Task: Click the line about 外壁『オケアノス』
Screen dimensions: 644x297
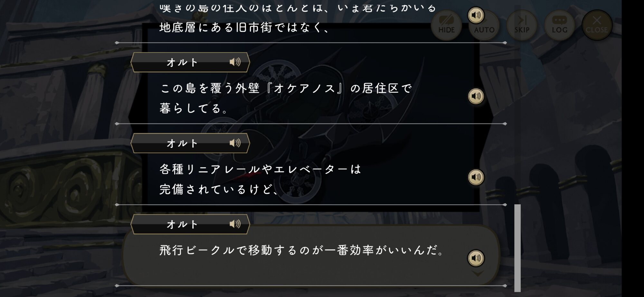Action: tap(286, 98)
